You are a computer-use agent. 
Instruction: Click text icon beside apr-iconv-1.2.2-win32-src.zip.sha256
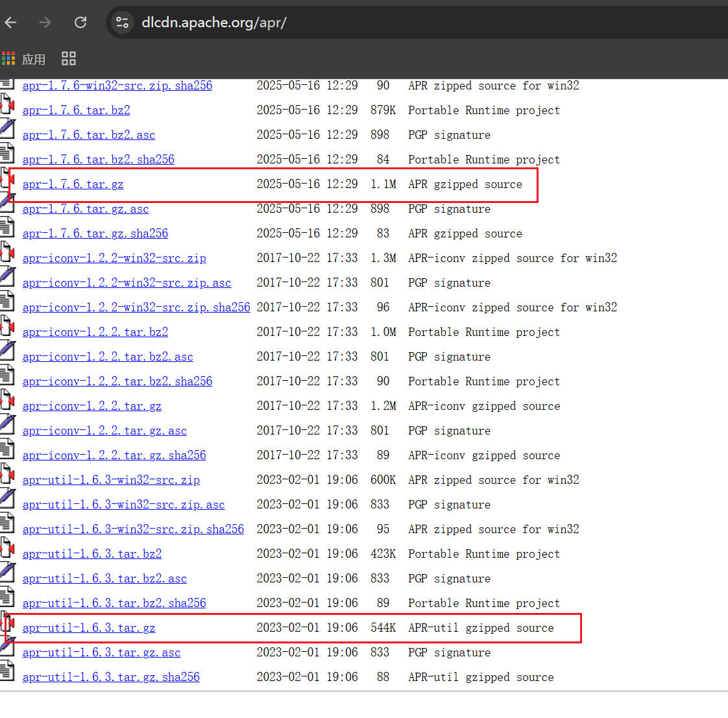coord(7,301)
